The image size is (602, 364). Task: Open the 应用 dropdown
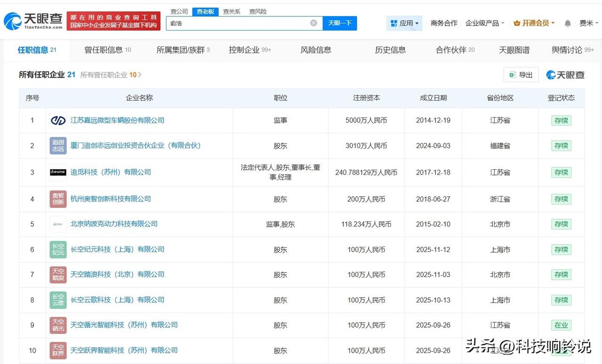[403, 23]
